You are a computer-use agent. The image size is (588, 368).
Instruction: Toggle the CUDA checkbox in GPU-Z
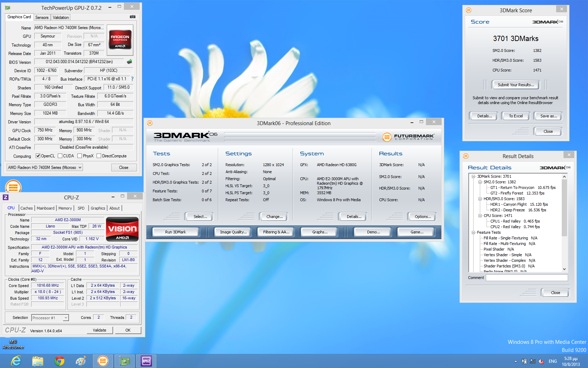click(60, 156)
